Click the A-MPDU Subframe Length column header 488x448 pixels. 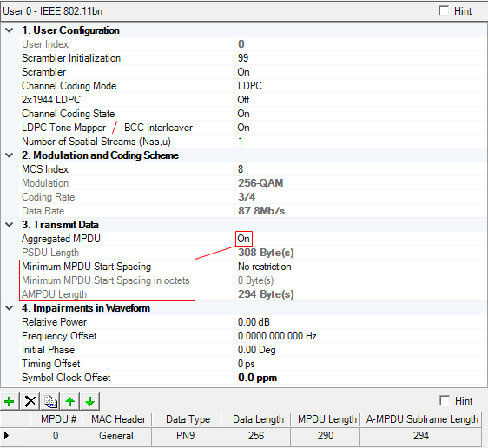[421, 419]
